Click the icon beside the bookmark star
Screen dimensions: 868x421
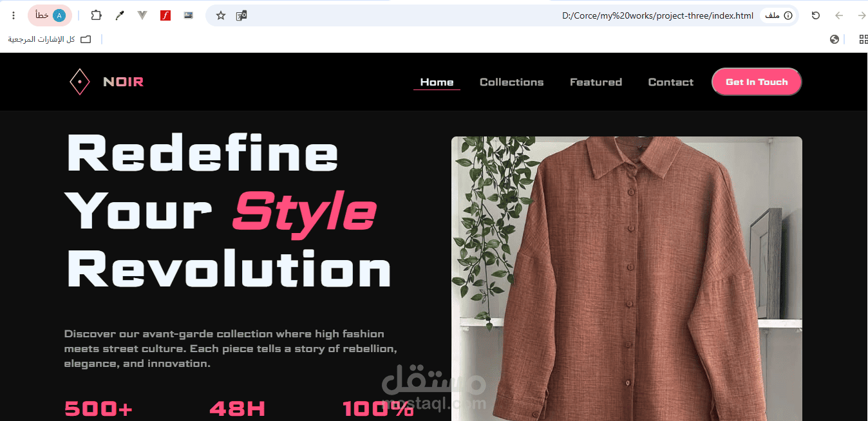pyautogui.click(x=241, y=15)
